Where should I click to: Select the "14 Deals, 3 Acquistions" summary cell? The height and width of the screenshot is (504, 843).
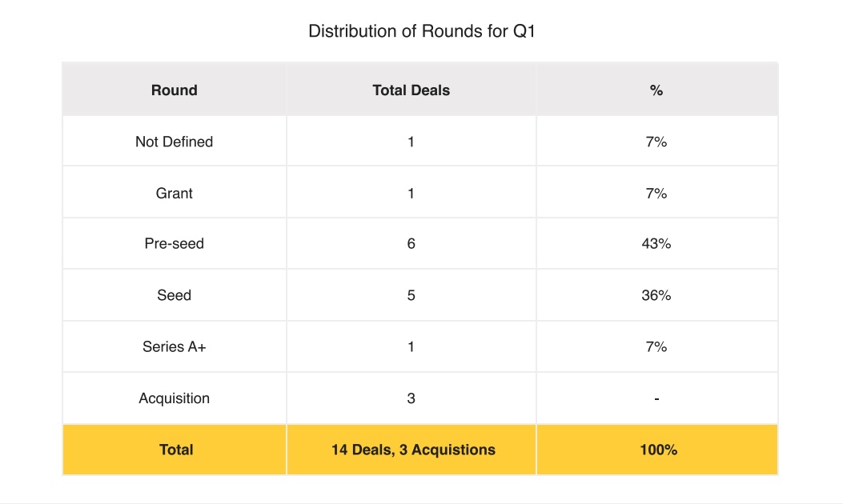[x=413, y=450]
